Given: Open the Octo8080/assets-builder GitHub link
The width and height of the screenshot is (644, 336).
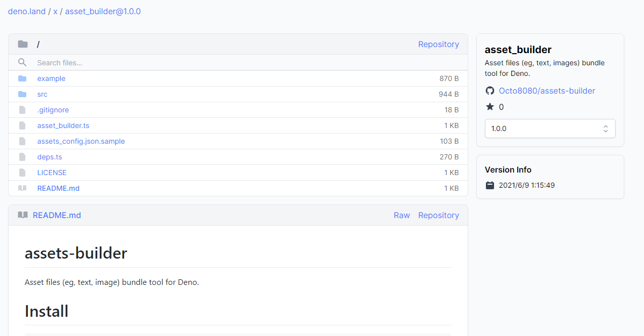Looking at the screenshot, I should coord(547,91).
